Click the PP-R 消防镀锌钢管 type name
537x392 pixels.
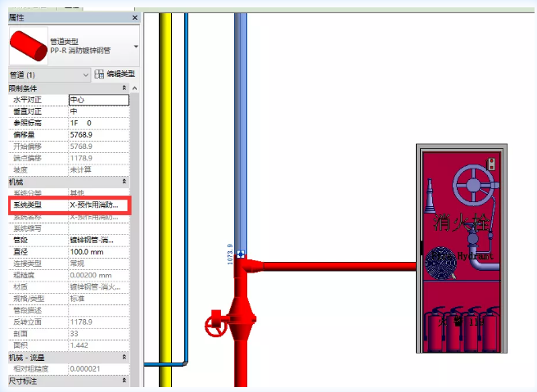[80, 51]
